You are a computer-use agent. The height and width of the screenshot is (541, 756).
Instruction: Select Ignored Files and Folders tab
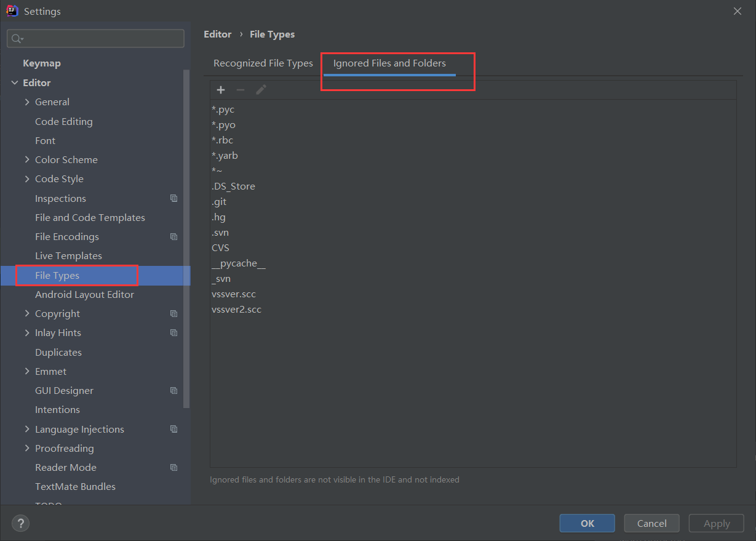[x=389, y=63]
